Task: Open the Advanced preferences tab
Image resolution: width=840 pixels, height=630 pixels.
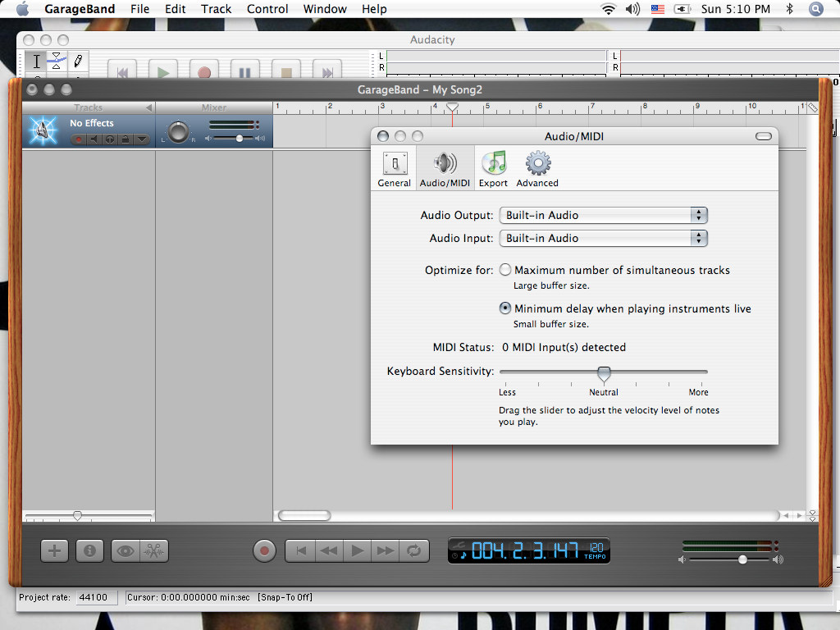Action: 537,169
